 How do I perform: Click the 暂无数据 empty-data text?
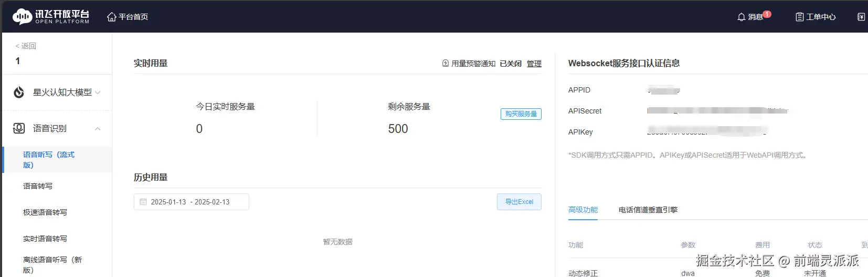tap(338, 242)
